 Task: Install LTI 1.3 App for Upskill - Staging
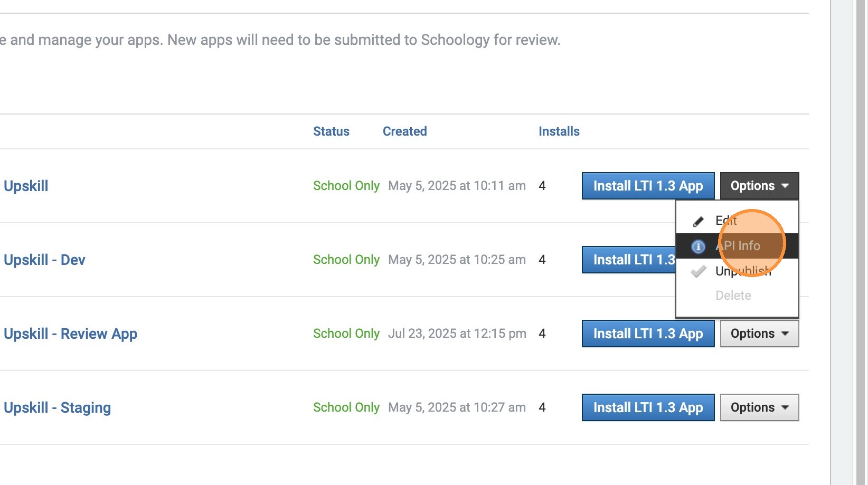tap(648, 407)
